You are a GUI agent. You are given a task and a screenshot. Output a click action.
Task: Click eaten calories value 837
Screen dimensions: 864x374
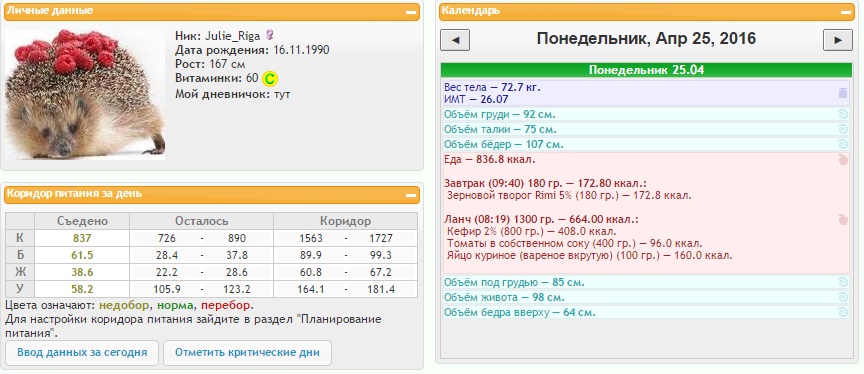click(82, 239)
